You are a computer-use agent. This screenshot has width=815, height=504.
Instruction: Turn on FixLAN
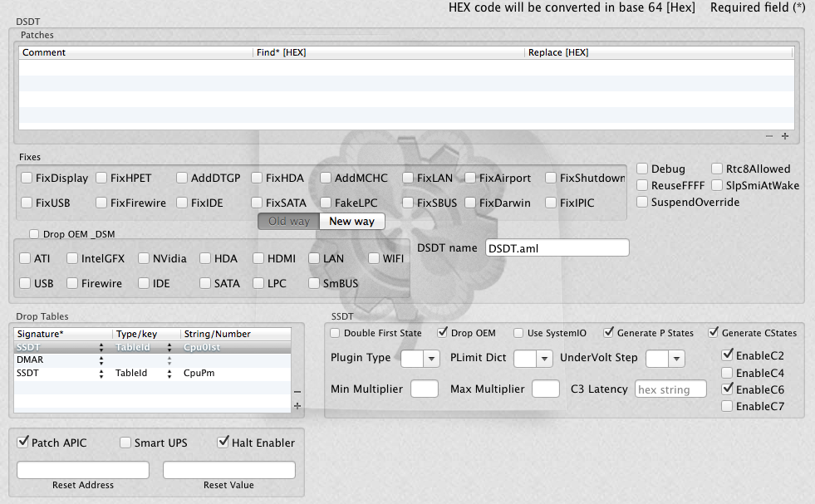pos(408,178)
